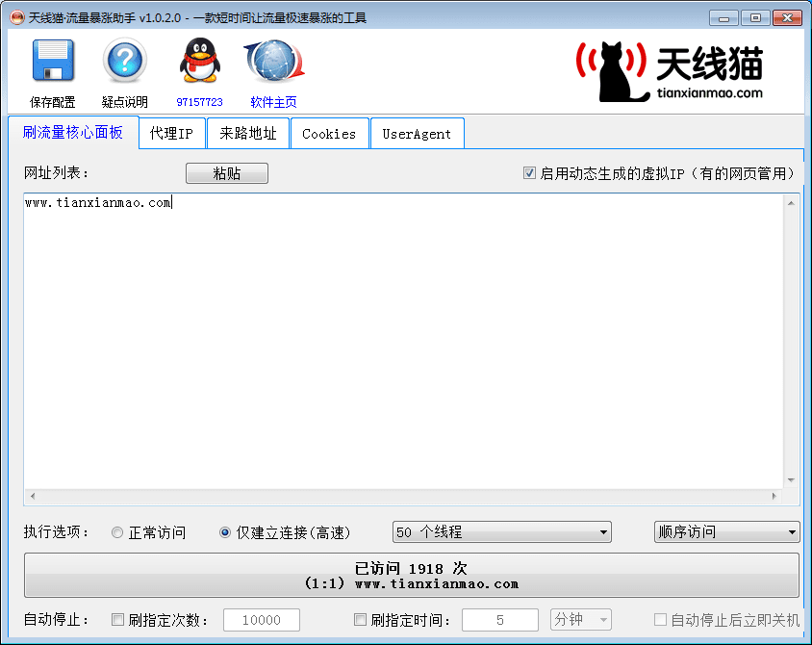
Task: Click the URL list scroll down arrow
Action: click(791, 480)
